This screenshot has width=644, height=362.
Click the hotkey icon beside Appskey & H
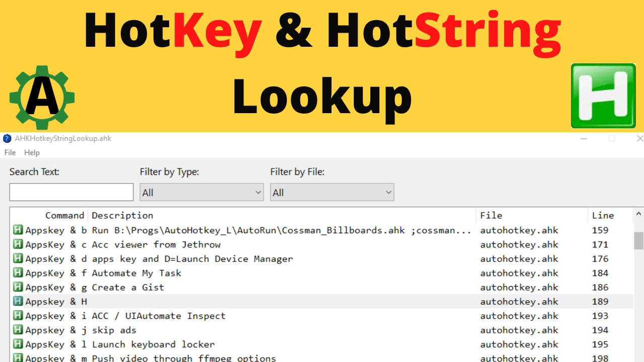tap(18, 302)
